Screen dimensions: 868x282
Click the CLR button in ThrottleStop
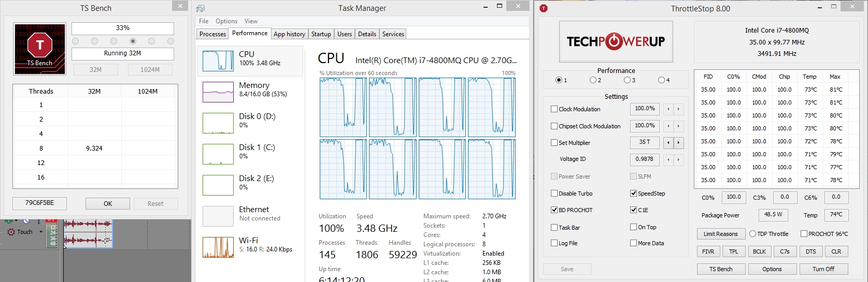tap(836, 251)
